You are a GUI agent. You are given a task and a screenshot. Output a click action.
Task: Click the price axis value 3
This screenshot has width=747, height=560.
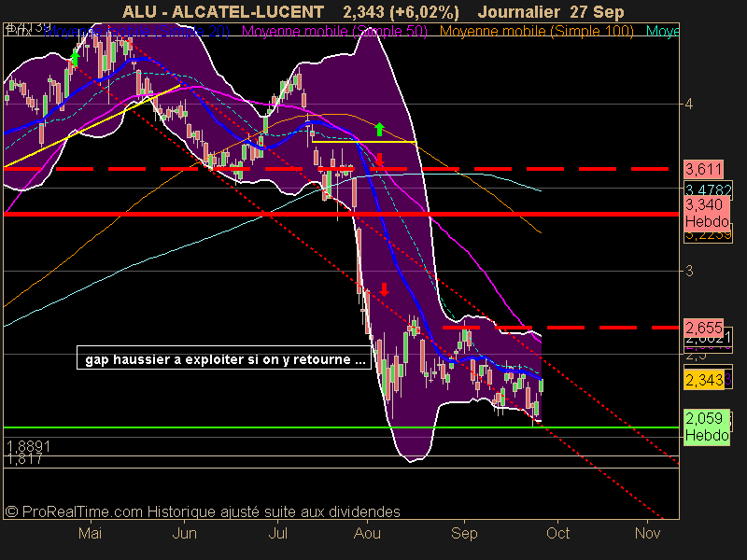[689, 271]
